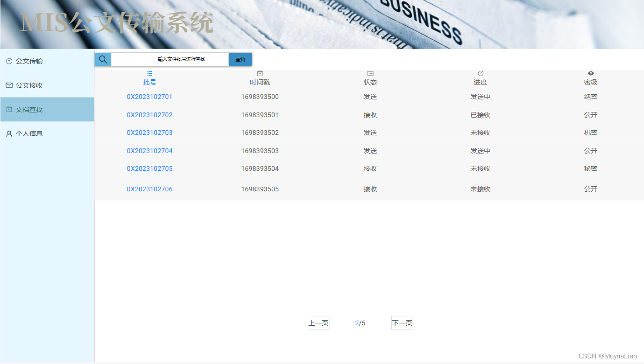Click the calendar icon above 时间戳 column
The height and width of the screenshot is (364, 644).
[260, 73]
